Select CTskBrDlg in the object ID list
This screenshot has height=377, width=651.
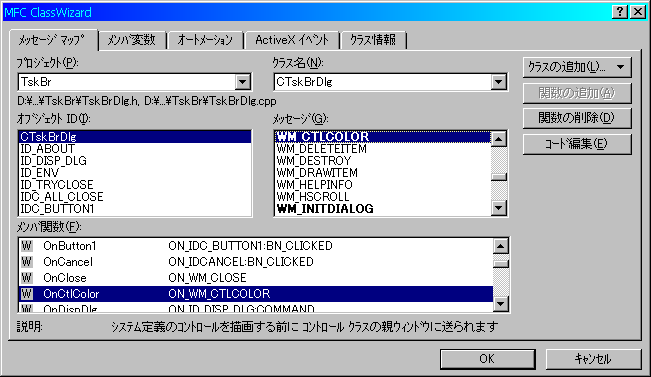tap(135, 137)
